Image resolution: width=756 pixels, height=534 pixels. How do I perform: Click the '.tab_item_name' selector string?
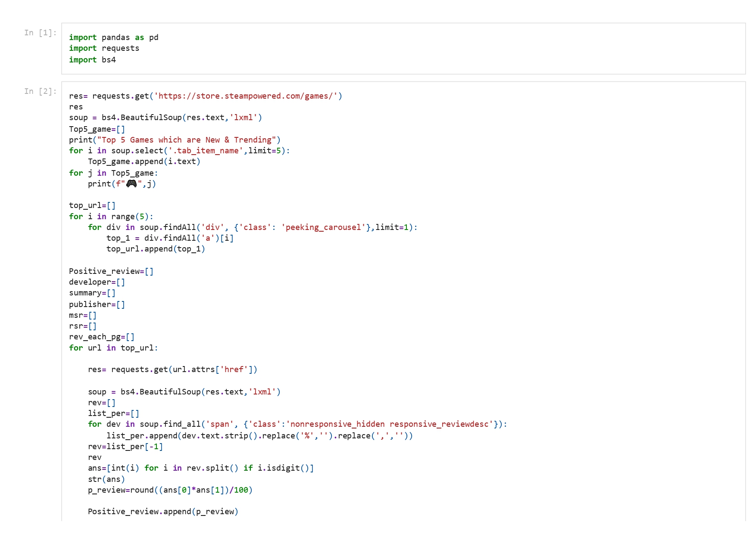point(206,151)
